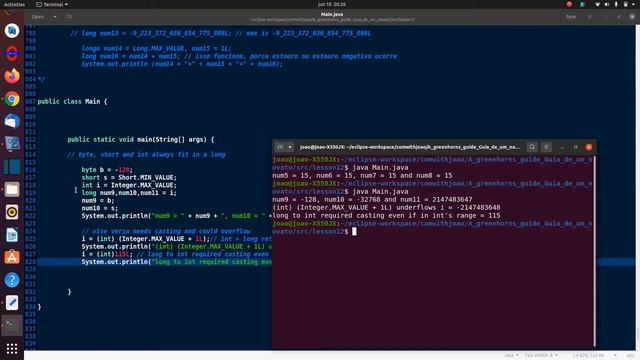Screen dimensions: 640x360
Task: Click the red recording indicator in top bar
Action: click(x=569, y=4)
